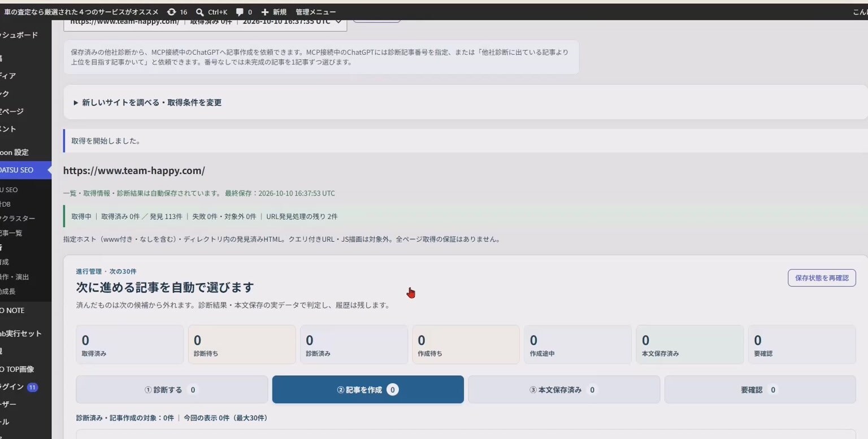Click the 要確認 counter card with 0
The height and width of the screenshot is (439, 868).
click(802, 345)
